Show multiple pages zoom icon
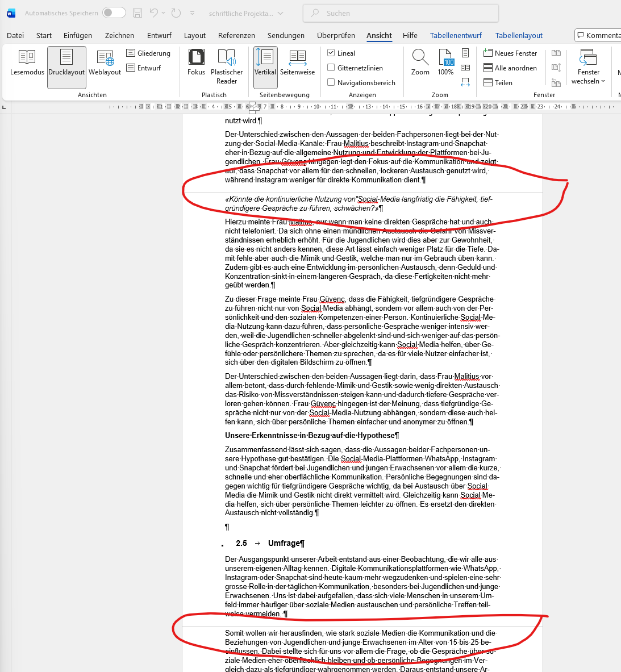Viewport: 621px width, 672px height. click(x=465, y=68)
